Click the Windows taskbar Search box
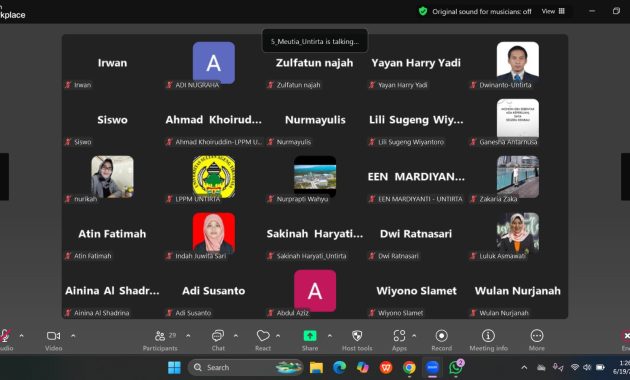 point(245,368)
